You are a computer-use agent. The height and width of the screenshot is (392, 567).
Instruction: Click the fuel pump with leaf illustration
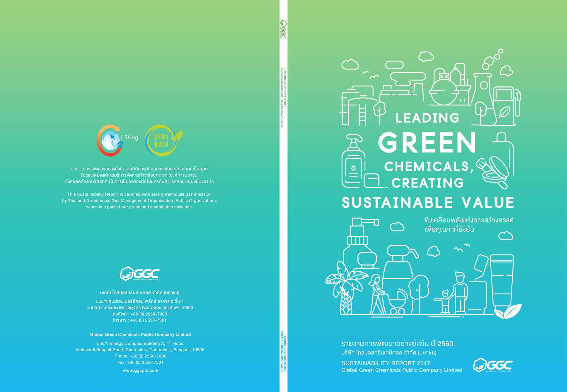(507, 106)
